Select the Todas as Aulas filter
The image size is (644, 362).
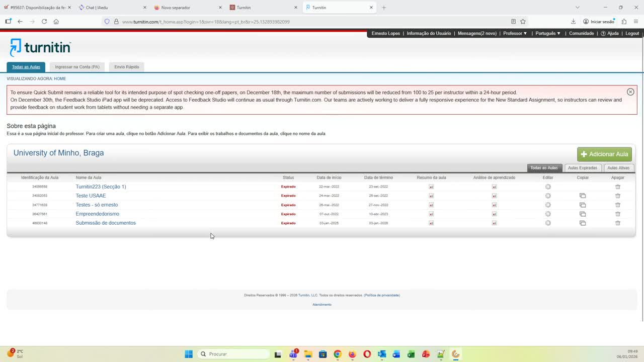(x=544, y=167)
